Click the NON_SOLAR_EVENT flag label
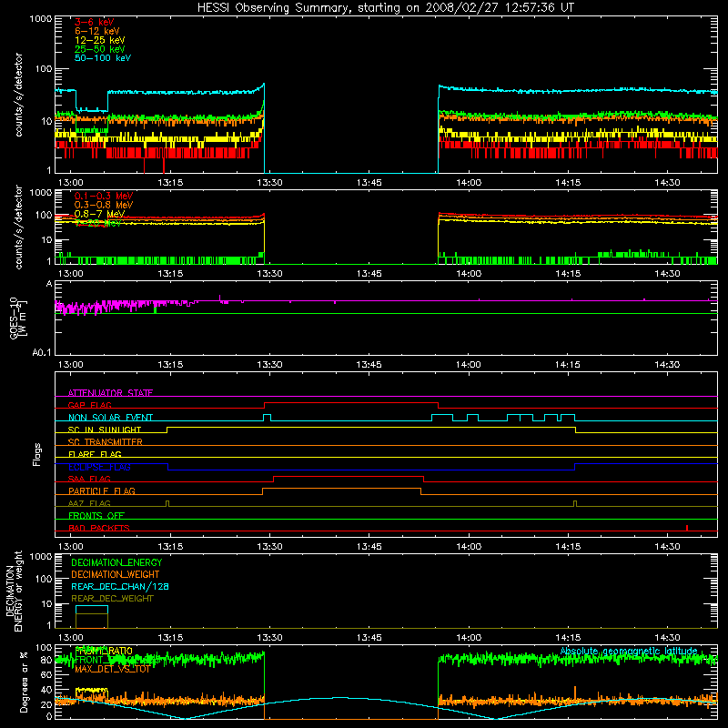 point(110,418)
